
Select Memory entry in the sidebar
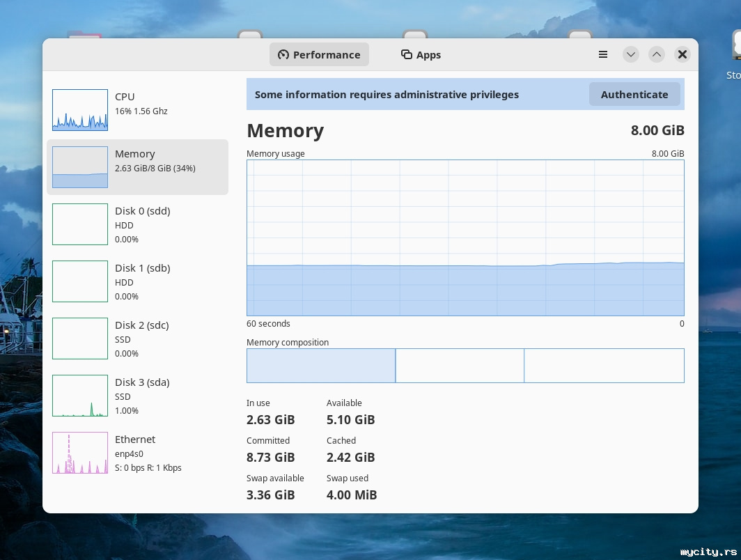[137, 167]
